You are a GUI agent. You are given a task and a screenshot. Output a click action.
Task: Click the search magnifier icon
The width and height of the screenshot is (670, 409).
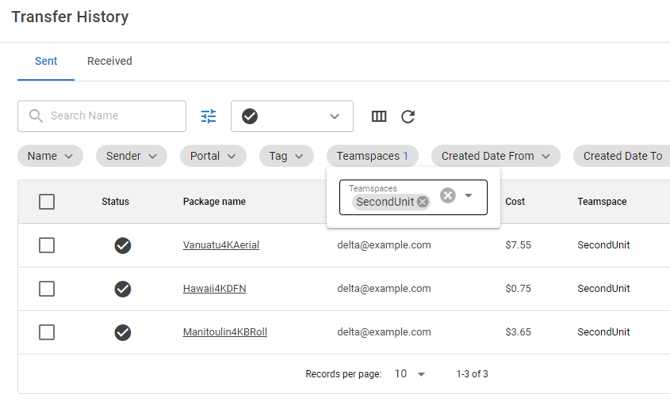(36, 116)
